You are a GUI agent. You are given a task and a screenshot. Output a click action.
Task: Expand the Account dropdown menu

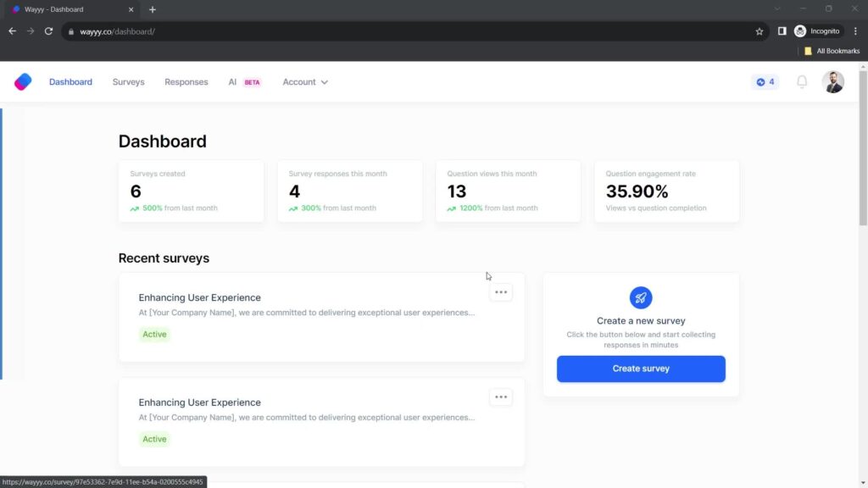[x=304, y=81]
